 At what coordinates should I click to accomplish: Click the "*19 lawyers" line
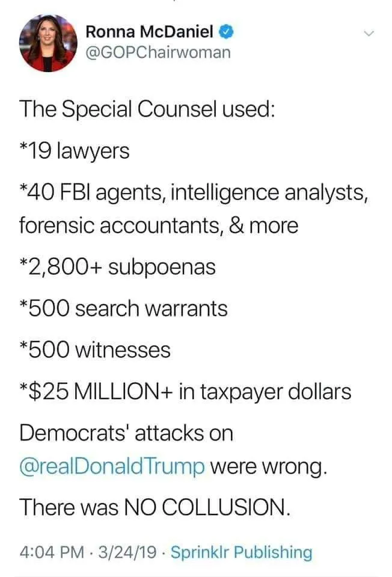click(75, 150)
